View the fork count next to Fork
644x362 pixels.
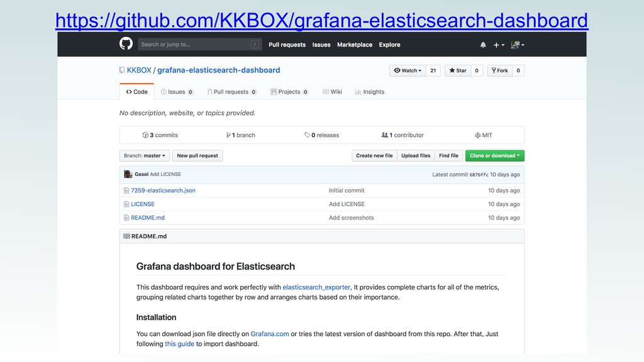[x=518, y=70]
